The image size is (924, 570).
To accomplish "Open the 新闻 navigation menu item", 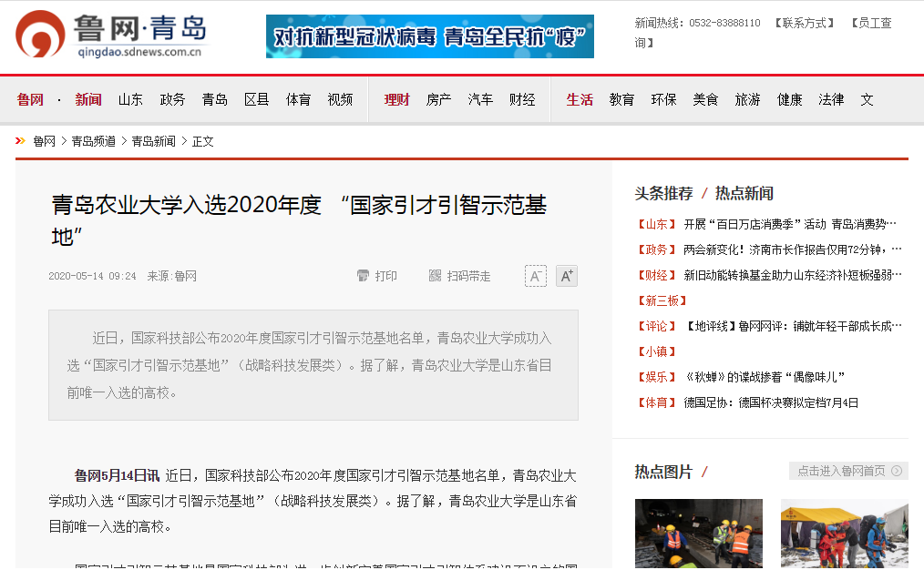I will tap(88, 100).
